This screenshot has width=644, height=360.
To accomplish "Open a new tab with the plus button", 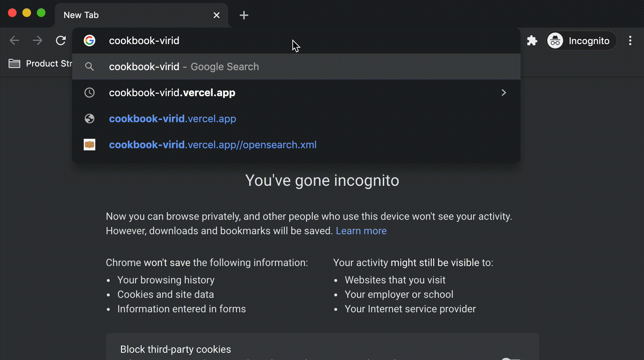I will coord(244,15).
